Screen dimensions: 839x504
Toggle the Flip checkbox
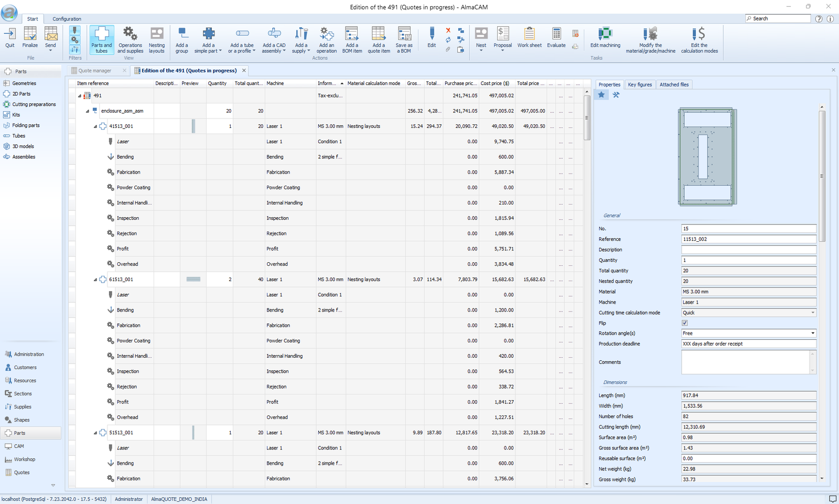[684, 323]
